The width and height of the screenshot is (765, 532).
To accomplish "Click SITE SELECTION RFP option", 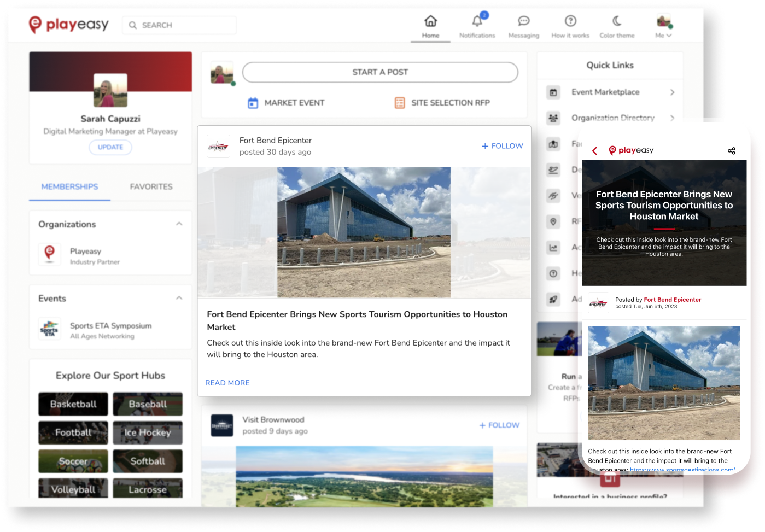I will [442, 103].
